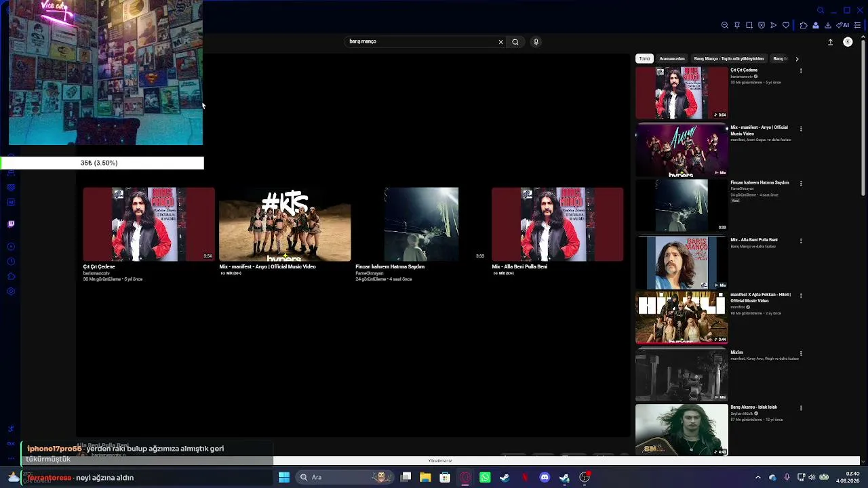Play the 'Fincan kahvem Hatırına Saydım' end-screen card

(x=421, y=224)
